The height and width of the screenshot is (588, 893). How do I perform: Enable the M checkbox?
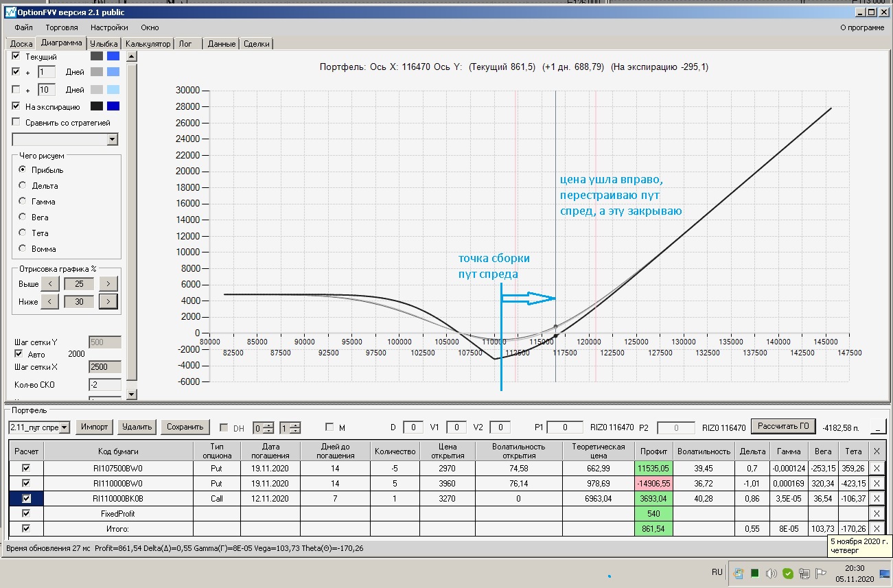329,427
